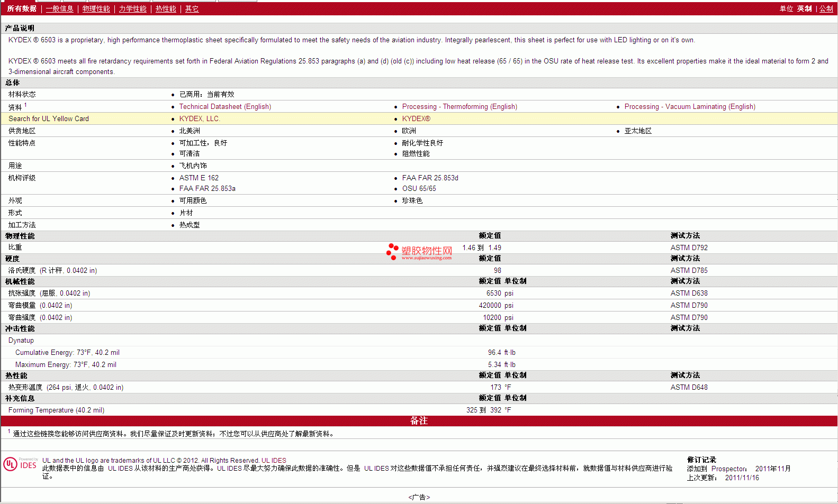Screen dimensions: 838x504
Task: Click ASTM D648 test method
Action: coord(689,388)
